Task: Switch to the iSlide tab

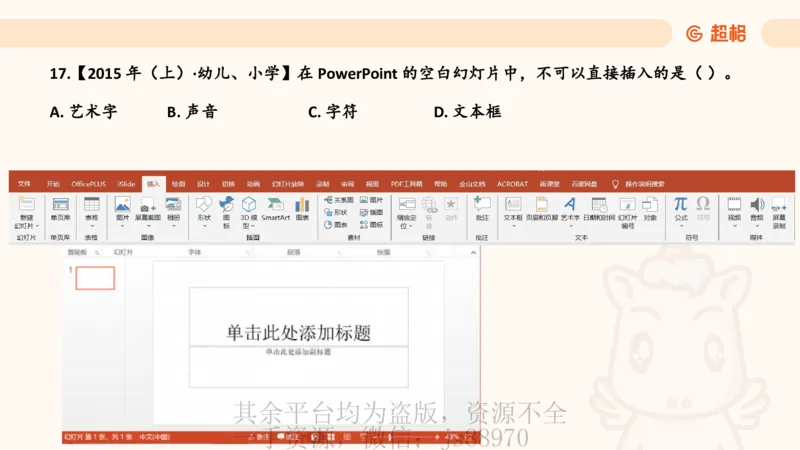Action: [126, 184]
